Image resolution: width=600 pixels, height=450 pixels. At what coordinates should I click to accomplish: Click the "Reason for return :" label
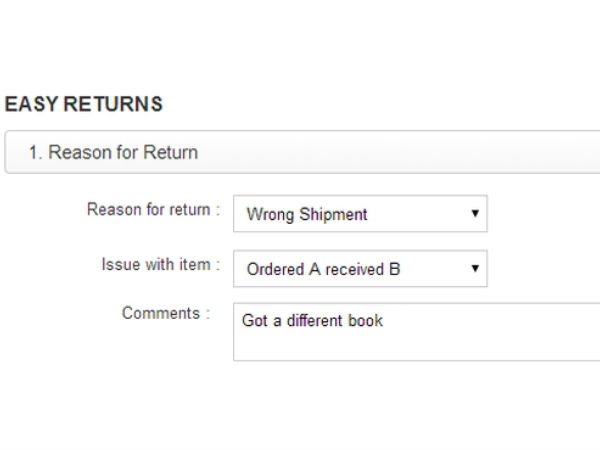tap(153, 210)
